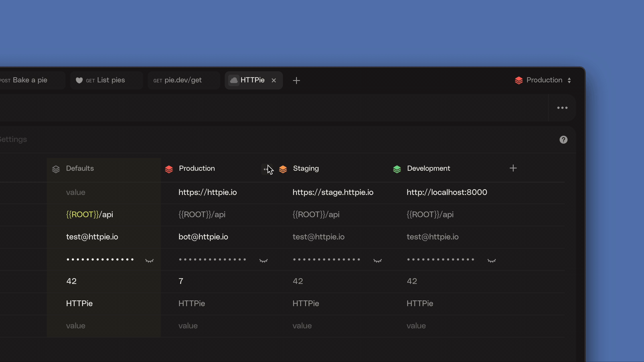This screenshot has width=644, height=362.
Task: Click the {{ROOT}}/api value in Defaults
Action: point(89,214)
